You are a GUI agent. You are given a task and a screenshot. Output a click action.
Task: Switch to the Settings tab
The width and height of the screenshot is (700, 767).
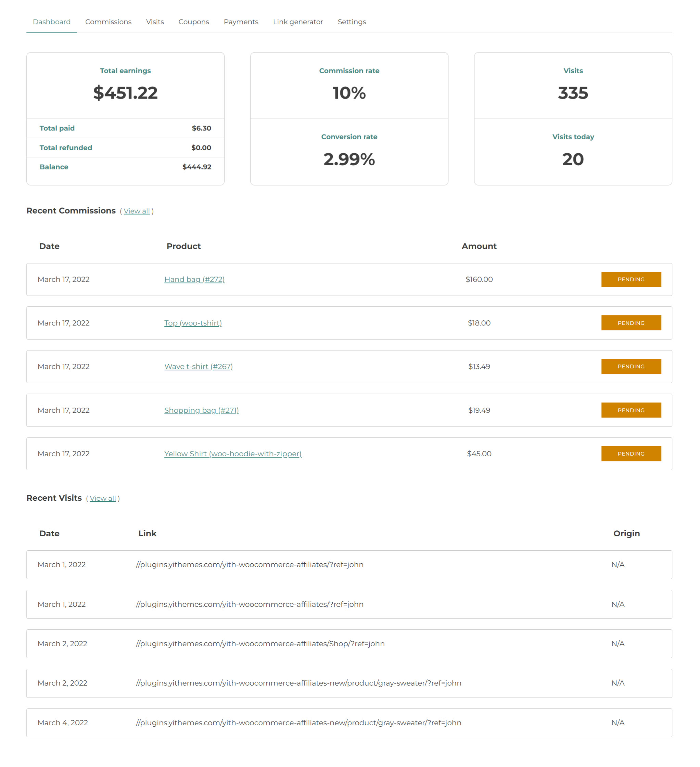click(x=352, y=22)
